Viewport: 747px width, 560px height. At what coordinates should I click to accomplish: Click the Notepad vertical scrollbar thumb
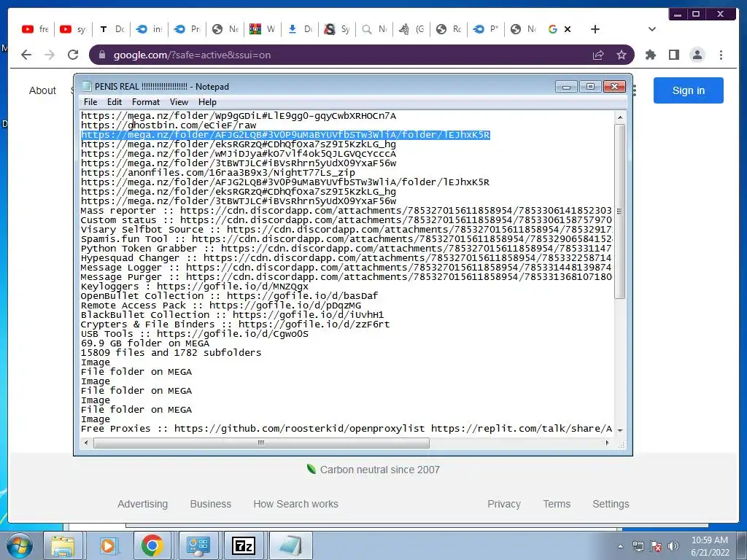[x=620, y=211]
